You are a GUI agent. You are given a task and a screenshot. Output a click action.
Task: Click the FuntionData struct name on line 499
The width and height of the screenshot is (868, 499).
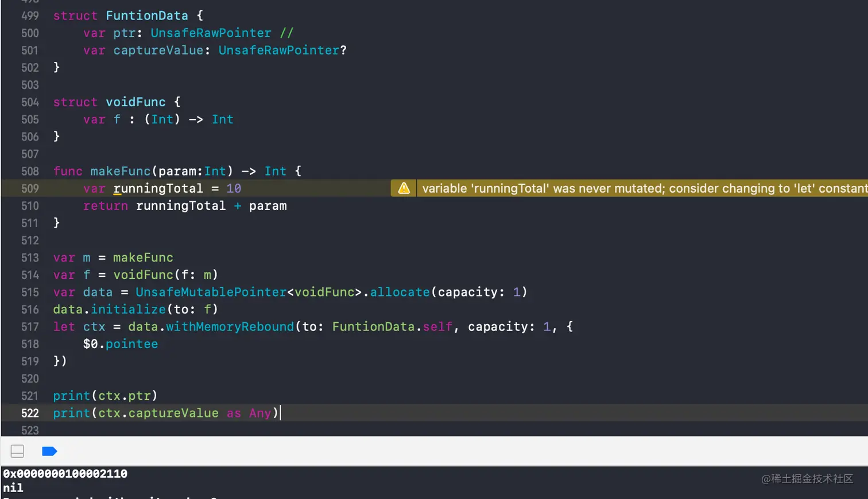click(x=147, y=15)
